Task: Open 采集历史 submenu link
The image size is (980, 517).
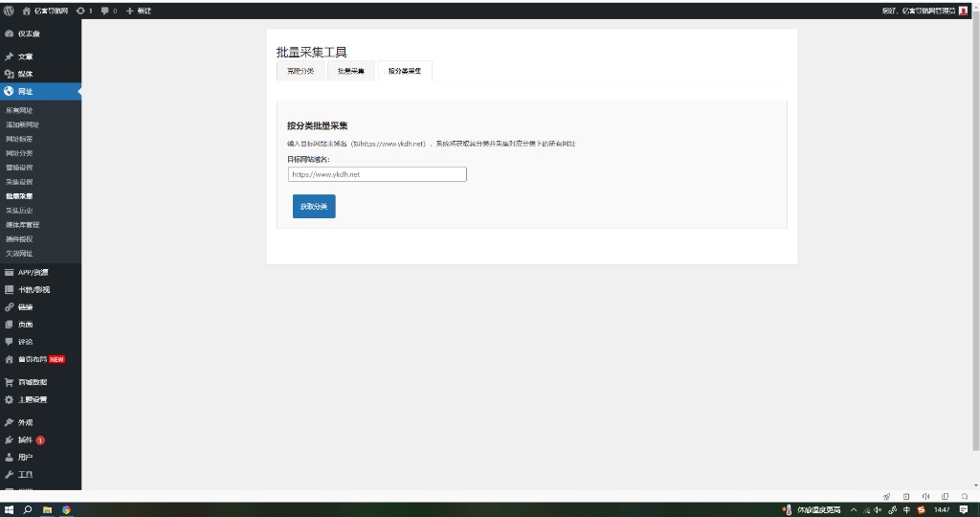Action: click(x=20, y=210)
